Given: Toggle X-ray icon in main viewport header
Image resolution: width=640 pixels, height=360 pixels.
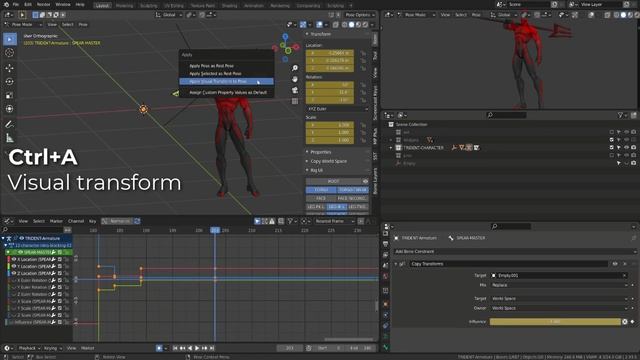Looking at the screenshot, I should click(x=336, y=24).
